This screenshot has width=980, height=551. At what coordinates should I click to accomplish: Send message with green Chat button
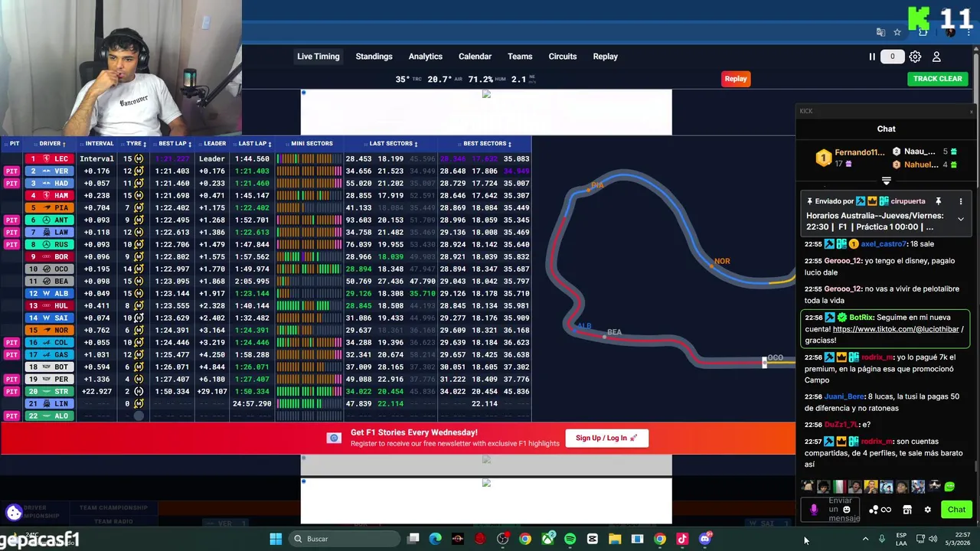[956, 510]
